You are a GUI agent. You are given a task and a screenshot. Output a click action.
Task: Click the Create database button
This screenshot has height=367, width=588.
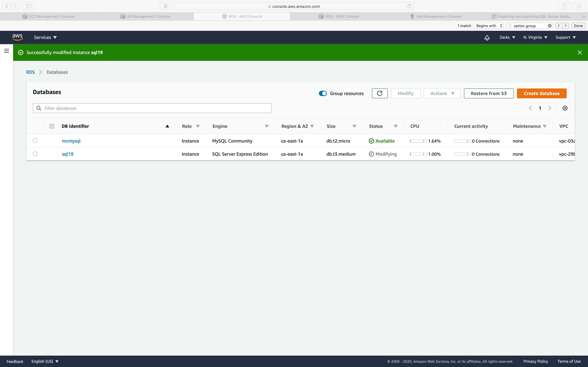click(x=541, y=93)
